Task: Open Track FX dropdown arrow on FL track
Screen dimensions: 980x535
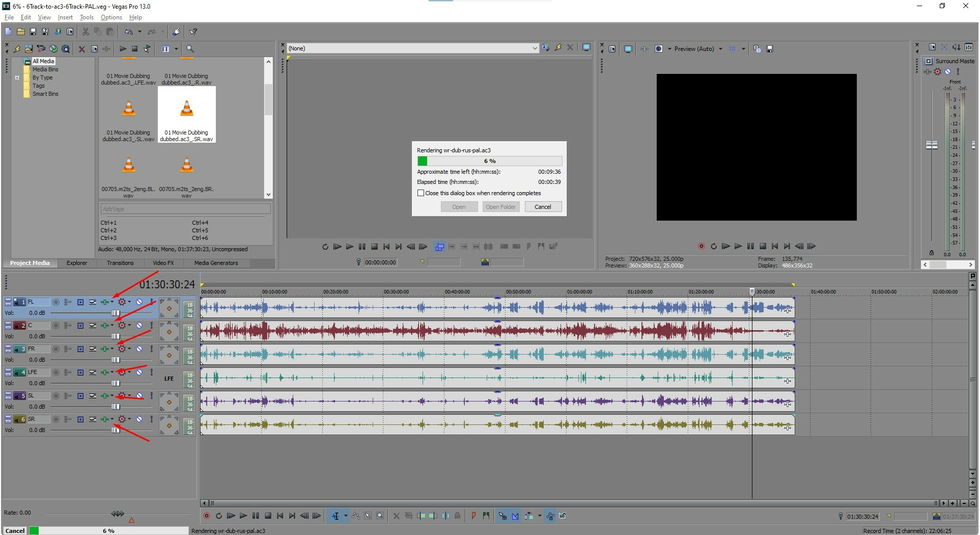Action: [112, 302]
